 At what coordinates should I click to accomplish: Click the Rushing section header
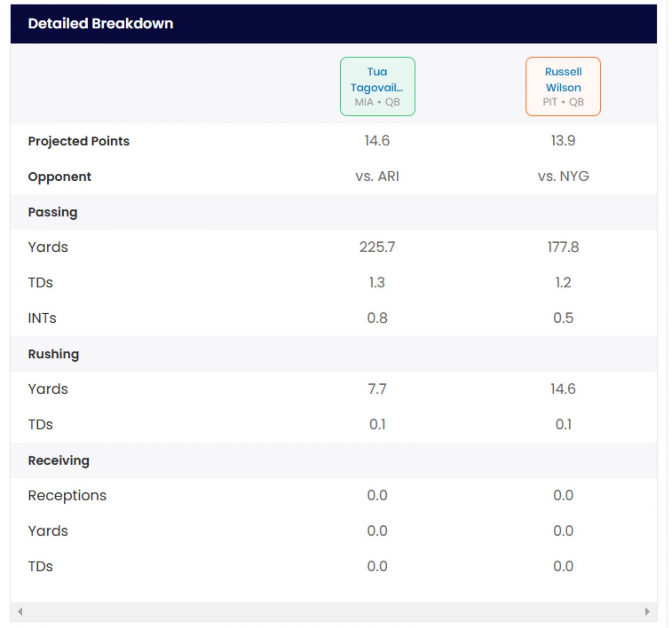(x=54, y=354)
